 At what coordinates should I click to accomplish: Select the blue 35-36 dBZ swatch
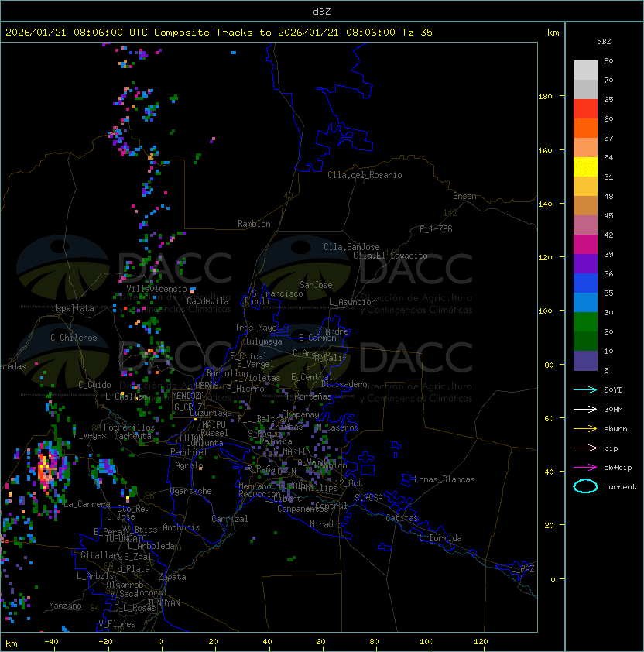click(585, 283)
